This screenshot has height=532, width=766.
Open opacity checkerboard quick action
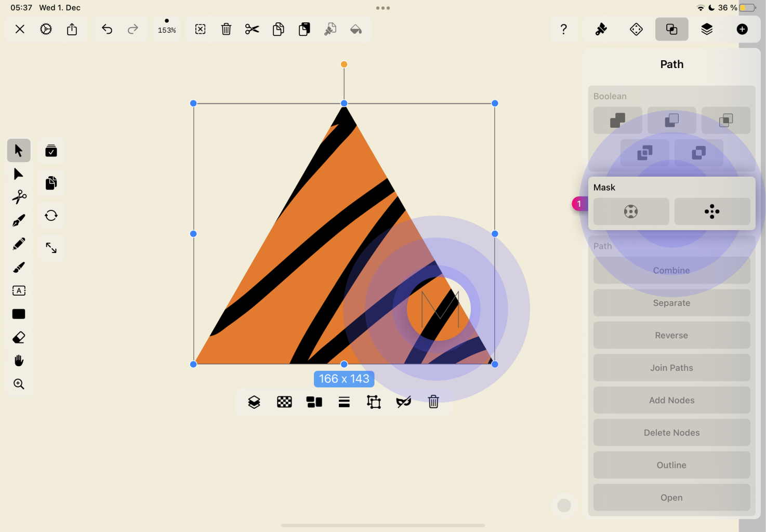pos(284,402)
